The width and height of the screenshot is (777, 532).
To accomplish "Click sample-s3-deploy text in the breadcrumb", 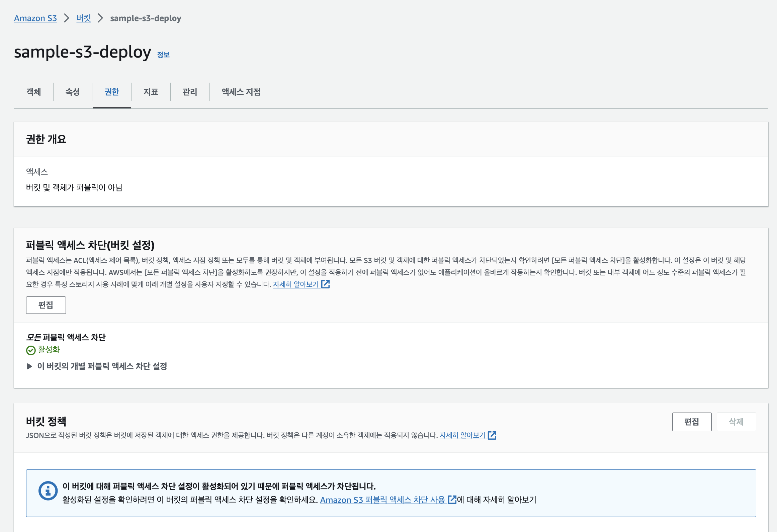I will coord(146,18).
